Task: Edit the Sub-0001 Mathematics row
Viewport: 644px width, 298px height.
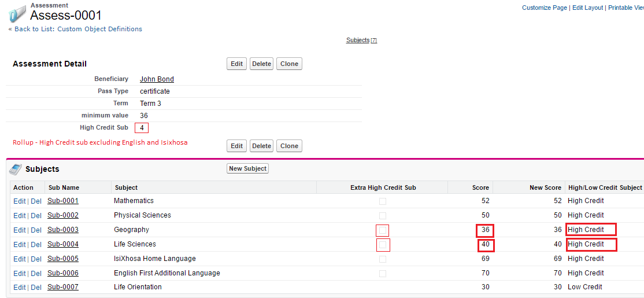Action: click(19, 201)
